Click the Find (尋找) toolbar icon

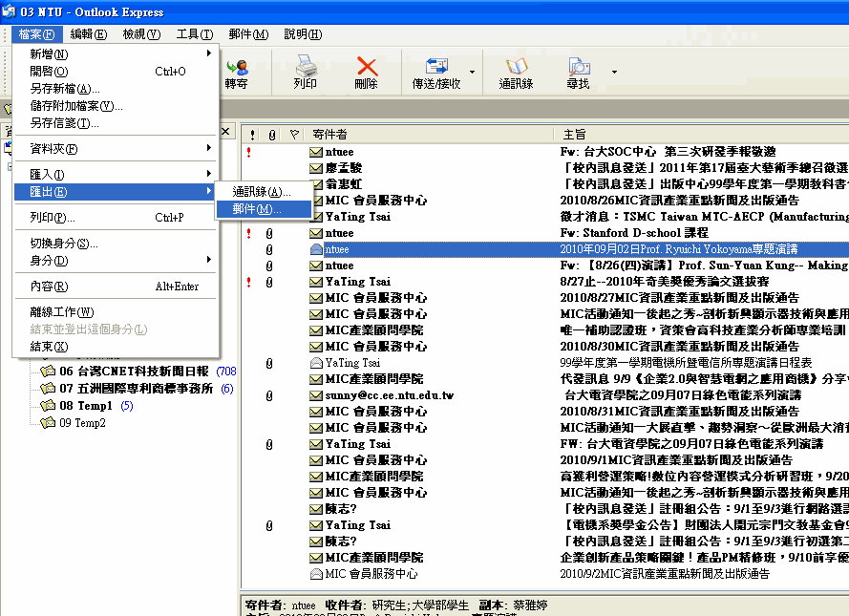click(x=579, y=67)
